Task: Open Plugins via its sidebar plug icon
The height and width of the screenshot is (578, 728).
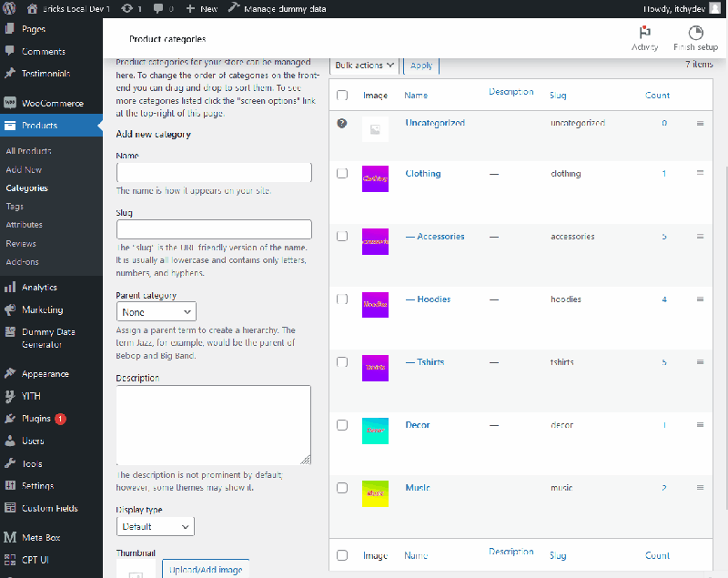Action: tap(10, 418)
